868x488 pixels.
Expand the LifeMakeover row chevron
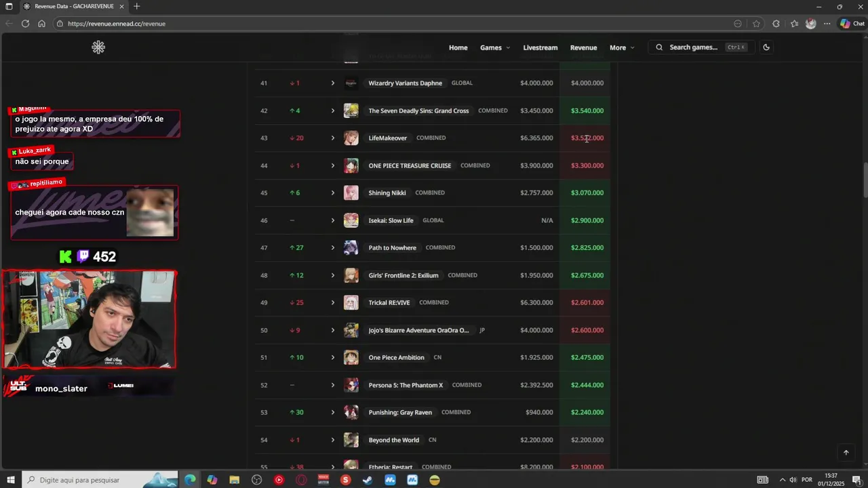333,138
